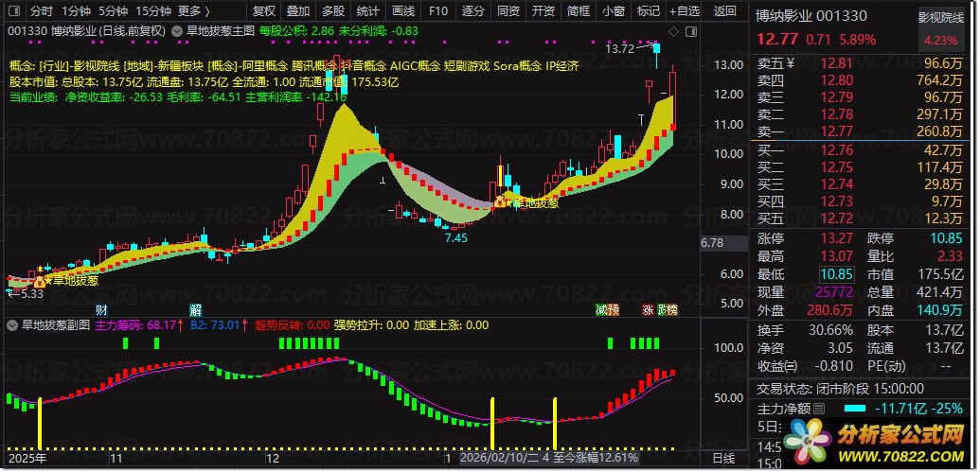This screenshot has height=472, width=980.
Task: Click the 买五 price 12.72
Action: point(834,219)
